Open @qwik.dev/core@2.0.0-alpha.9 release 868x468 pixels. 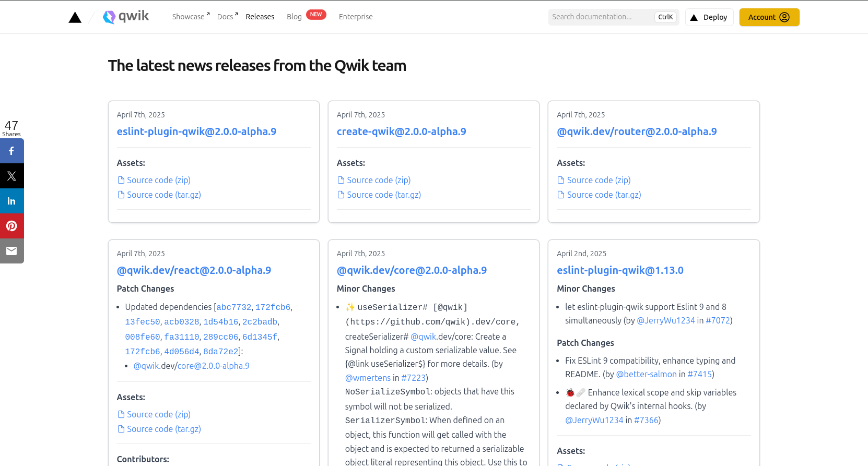(x=412, y=270)
